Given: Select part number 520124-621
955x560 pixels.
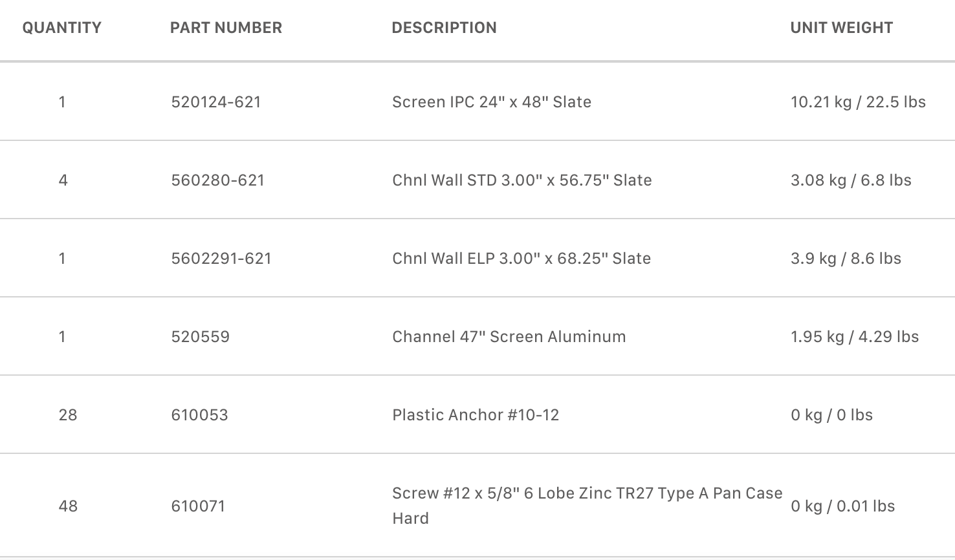Looking at the screenshot, I should pos(216,102).
